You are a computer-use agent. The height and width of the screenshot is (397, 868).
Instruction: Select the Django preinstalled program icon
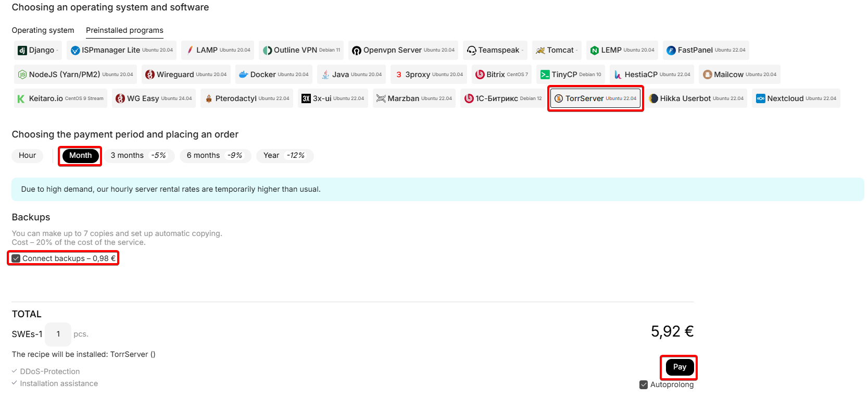[22, 51]
